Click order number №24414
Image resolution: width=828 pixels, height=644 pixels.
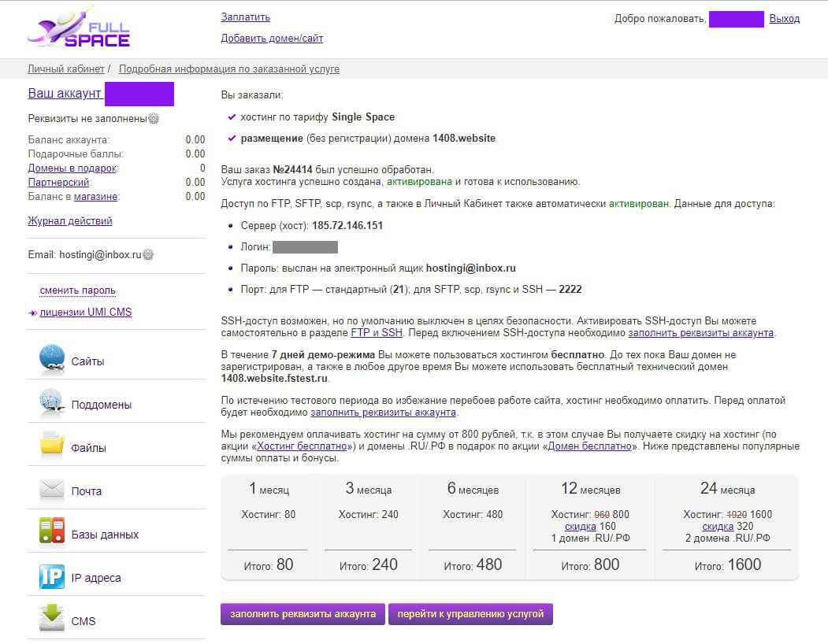point(292,169)
